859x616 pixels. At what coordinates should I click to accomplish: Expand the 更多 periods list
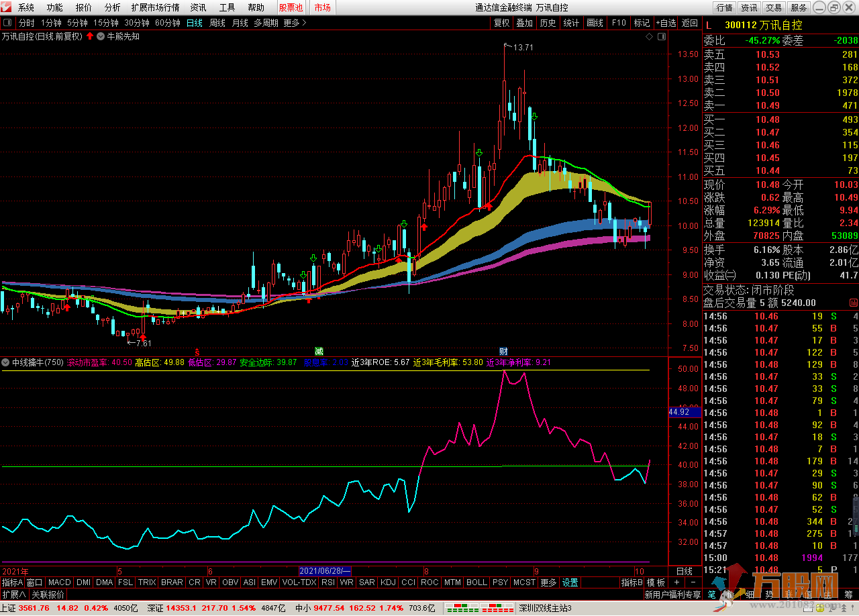coord(295,23)
